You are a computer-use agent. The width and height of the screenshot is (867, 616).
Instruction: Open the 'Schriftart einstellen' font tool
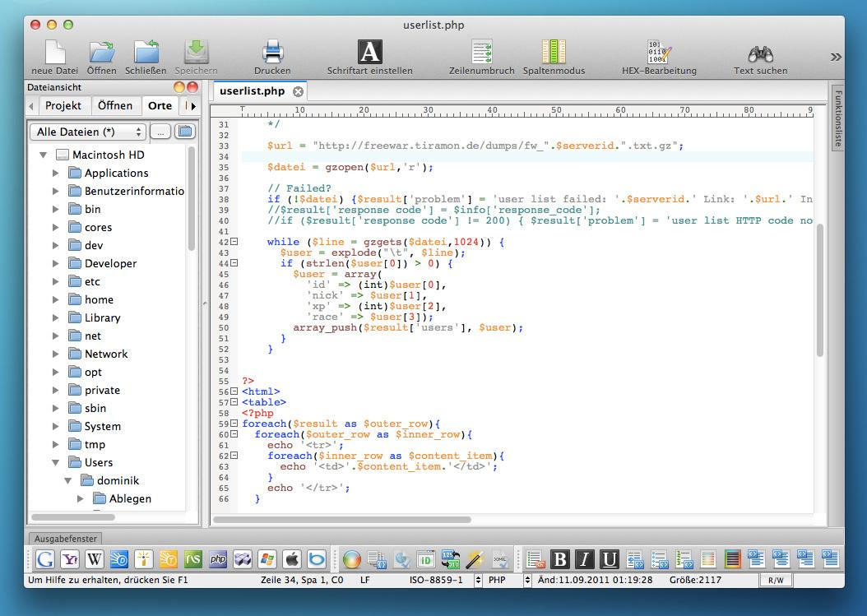click(369, 53)
